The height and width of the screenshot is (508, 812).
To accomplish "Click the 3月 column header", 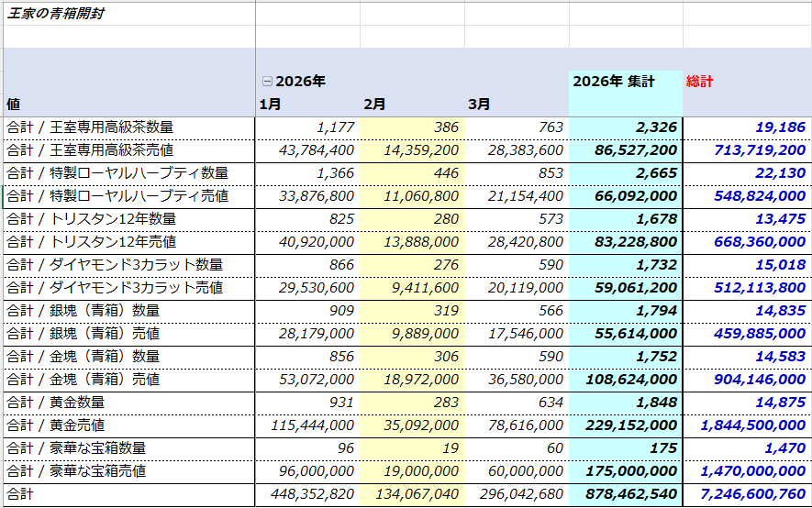I will click(x=479, y=105).
